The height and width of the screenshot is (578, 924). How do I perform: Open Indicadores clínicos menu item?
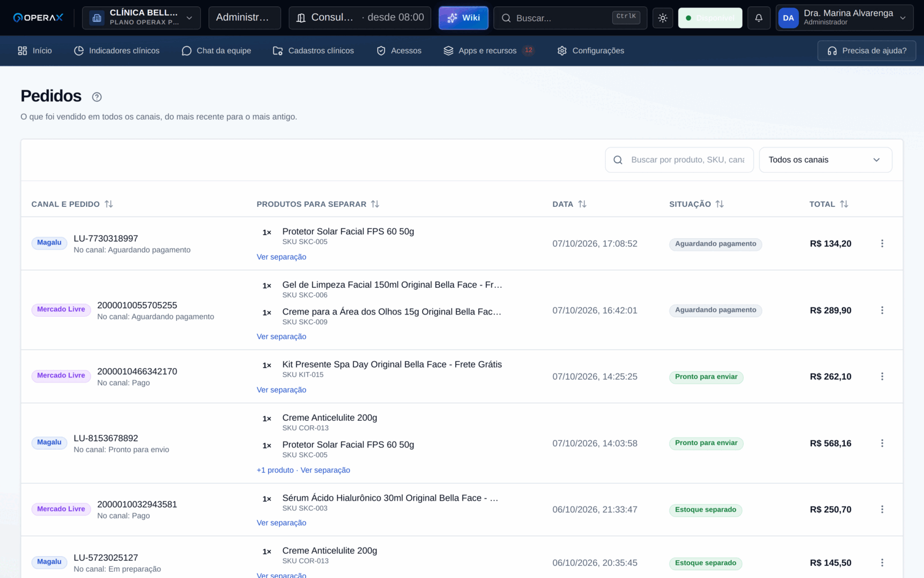click(117, 51)
